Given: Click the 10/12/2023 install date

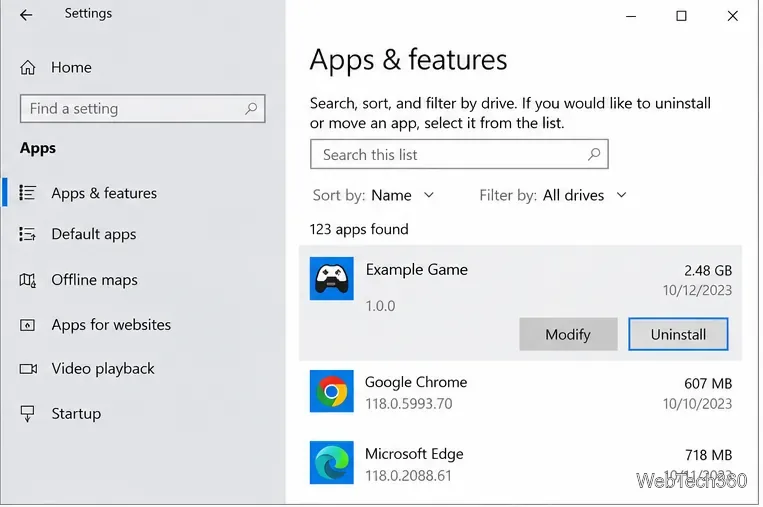Looking at the screenshot, I should (697, 290).
